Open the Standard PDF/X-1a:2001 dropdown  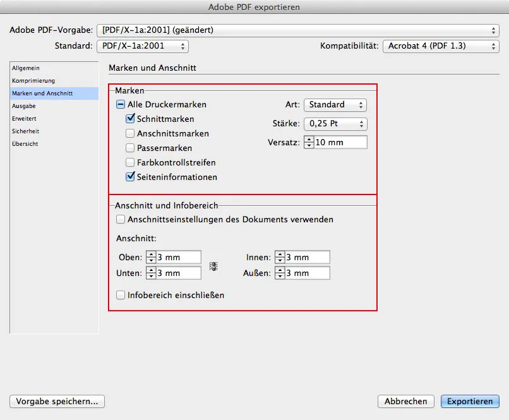click(x=143, y=46)
